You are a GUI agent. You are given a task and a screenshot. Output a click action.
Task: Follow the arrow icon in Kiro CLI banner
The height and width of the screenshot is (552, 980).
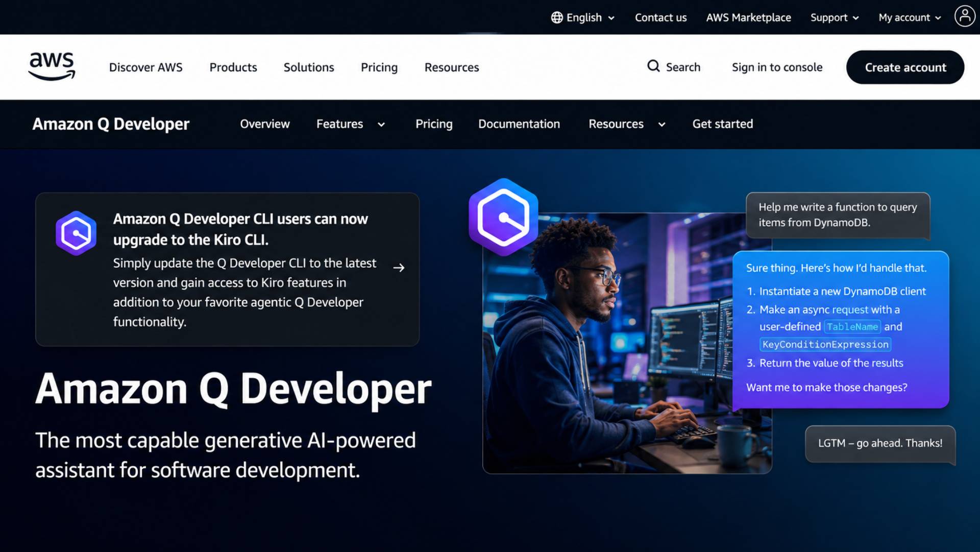click(399, 268)
